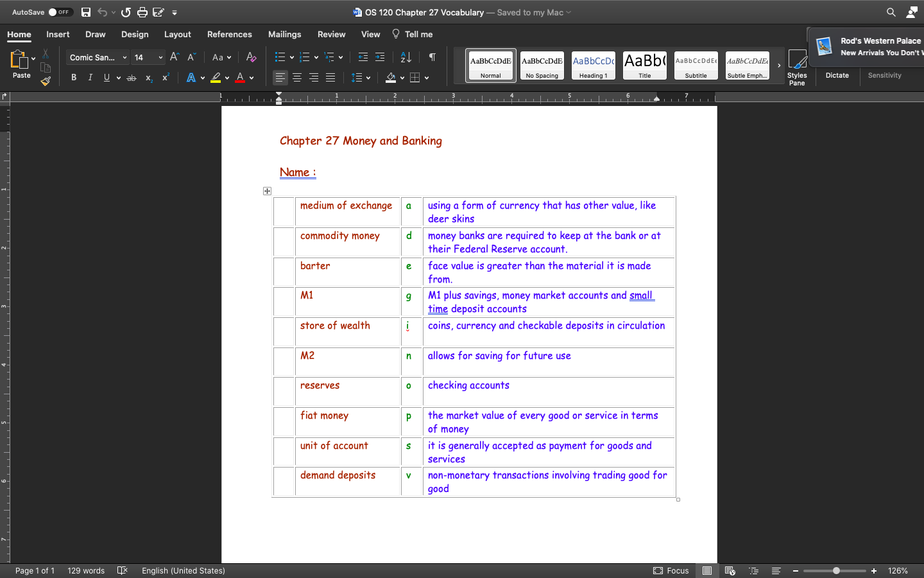The image size is (924, 578).
Task: Toggle paragraph marks display
Action: (x=432, y=57)
